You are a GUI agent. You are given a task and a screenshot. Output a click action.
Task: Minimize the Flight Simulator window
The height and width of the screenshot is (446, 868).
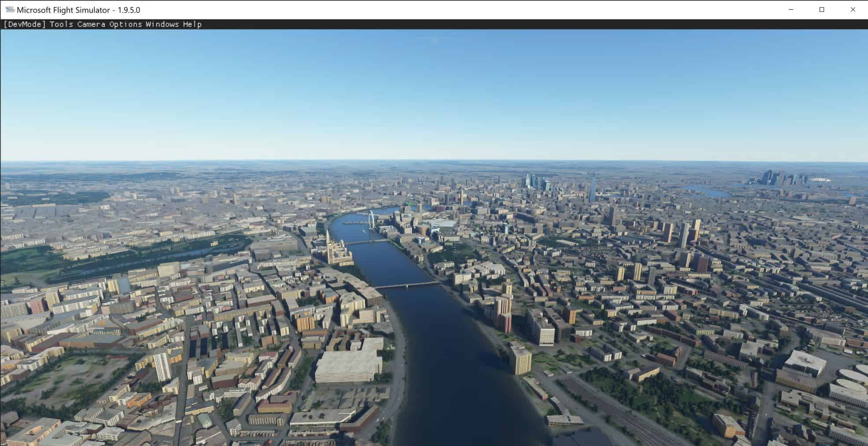click(791, 10)
